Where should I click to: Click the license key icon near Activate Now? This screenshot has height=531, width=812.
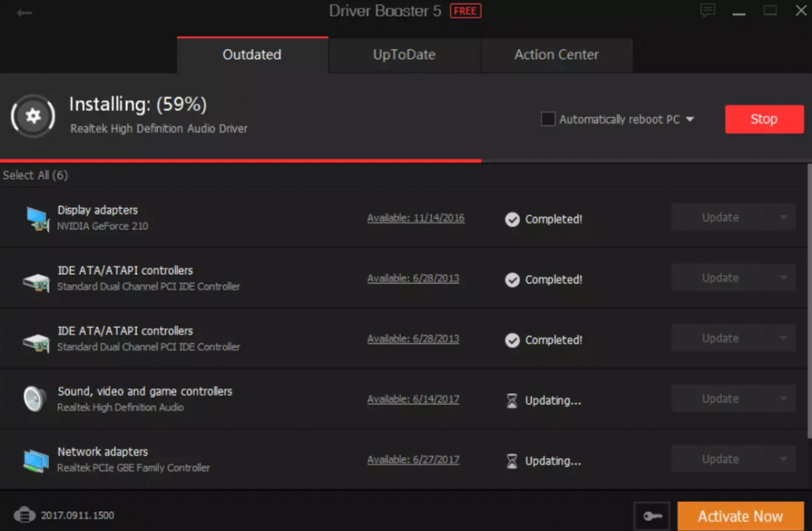coord(651,516)
